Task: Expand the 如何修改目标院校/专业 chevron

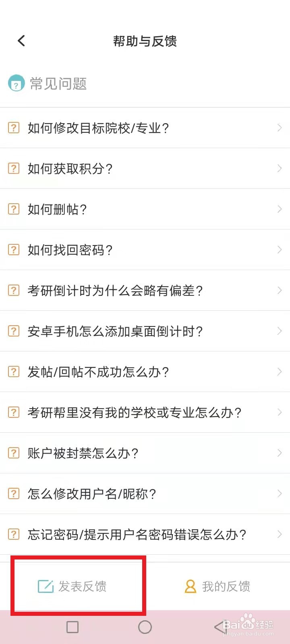Action: click(280, 128)
